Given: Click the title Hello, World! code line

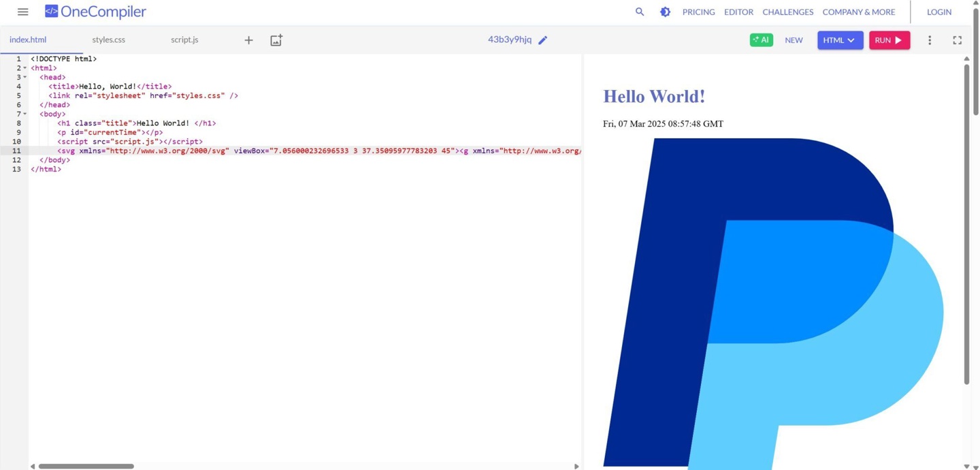Looking at the screenshot, I should coord(110,87).
